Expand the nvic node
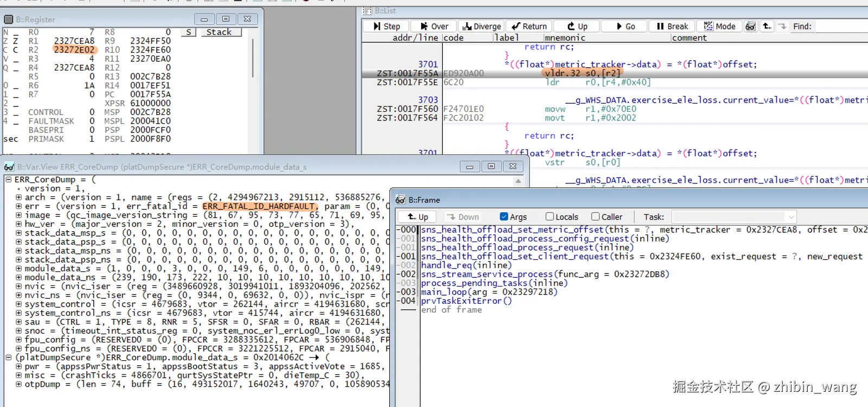 tap(18, 286)
